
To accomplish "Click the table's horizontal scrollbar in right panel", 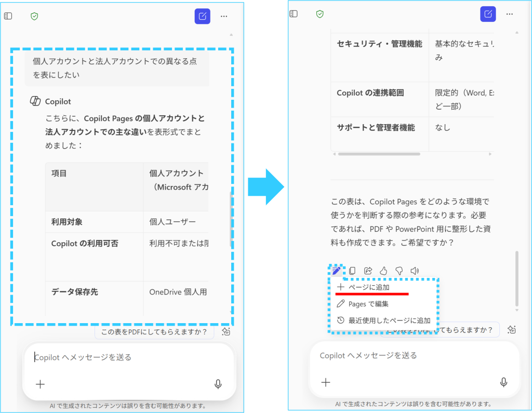I will pyautogui.click(x=379, y=154).
